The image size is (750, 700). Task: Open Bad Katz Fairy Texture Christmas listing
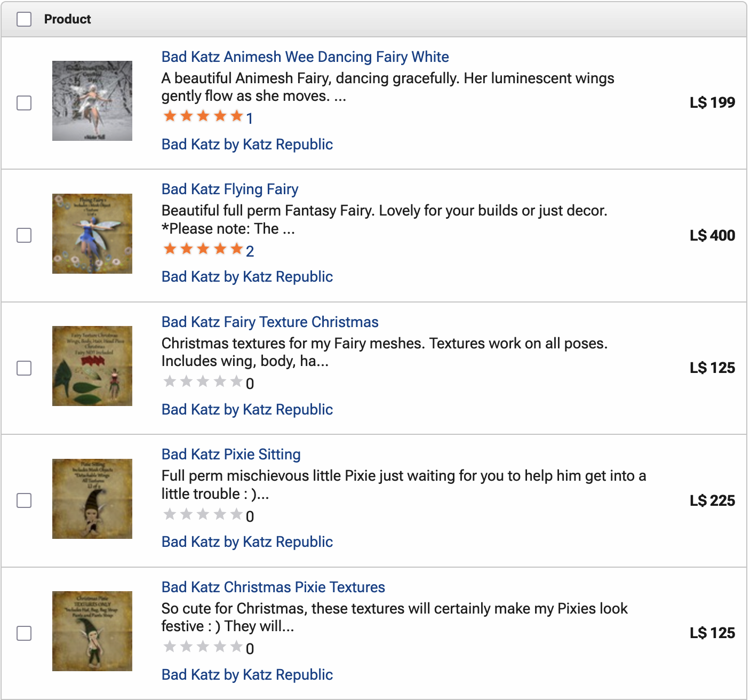270,322
